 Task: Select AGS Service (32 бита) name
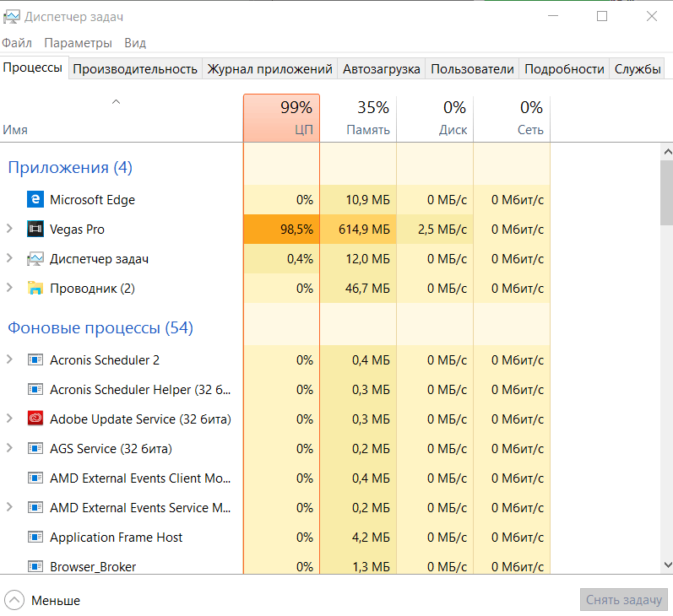[111, 448]
